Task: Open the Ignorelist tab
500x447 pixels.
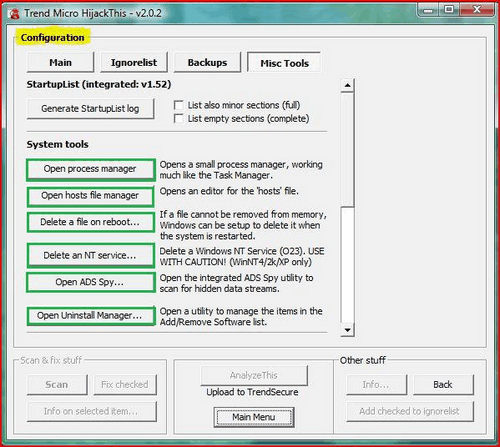Action: click(x=134, y=62)
